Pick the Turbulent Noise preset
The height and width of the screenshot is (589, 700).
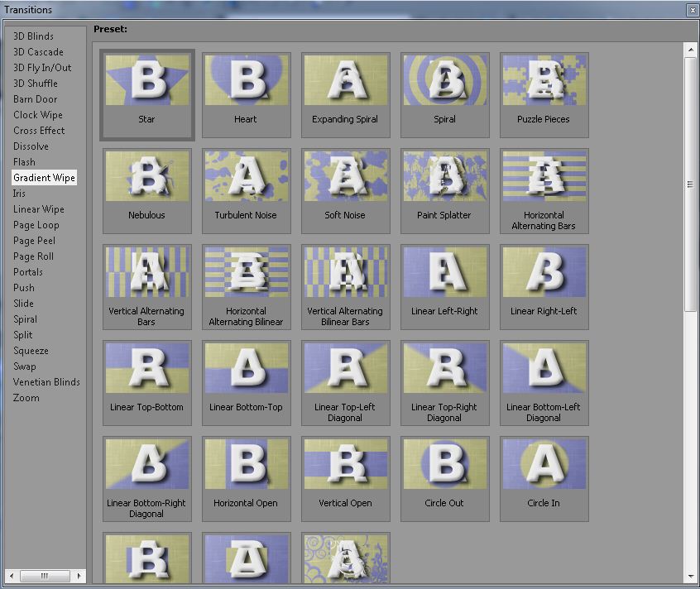pos(246,191)
